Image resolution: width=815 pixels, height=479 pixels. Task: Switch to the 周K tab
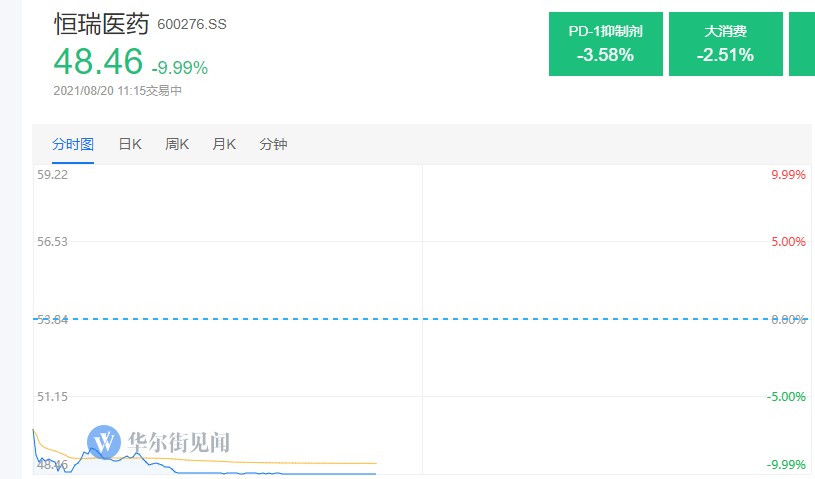point(177,144)
